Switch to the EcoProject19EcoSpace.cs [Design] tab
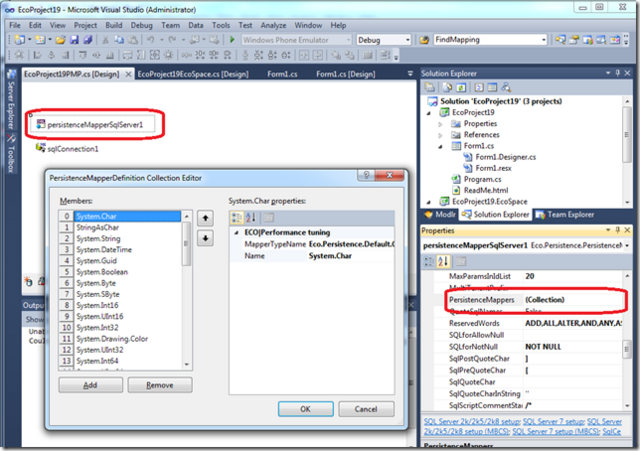This screenshot has width=640, height=451. pyautogui.click(x=193, y=74)
